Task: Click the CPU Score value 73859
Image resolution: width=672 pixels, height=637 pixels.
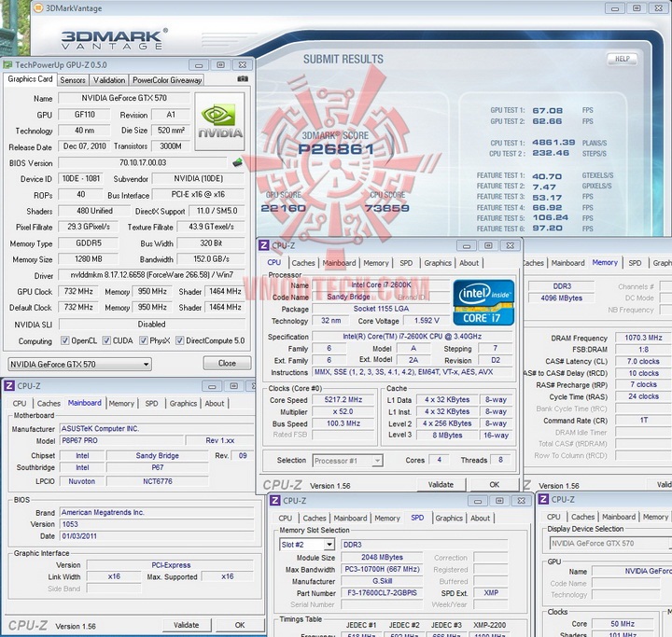Action: (387, 208)
